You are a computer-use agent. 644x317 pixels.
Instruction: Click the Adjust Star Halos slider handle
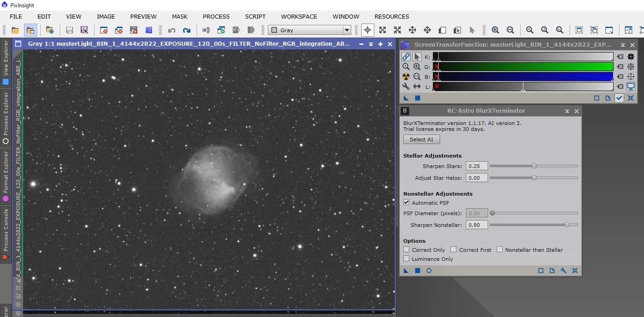(534, 178)
